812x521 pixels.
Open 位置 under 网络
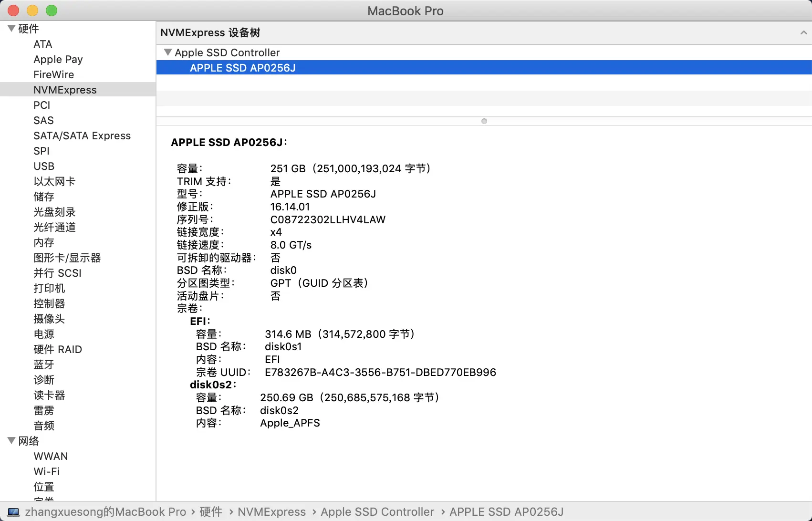[44, 487]
